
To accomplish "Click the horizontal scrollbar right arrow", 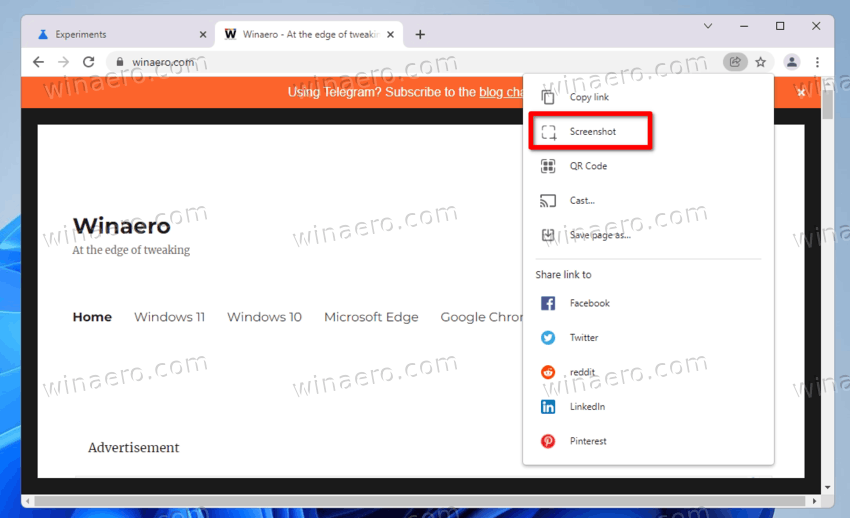I will click(814, 501).
